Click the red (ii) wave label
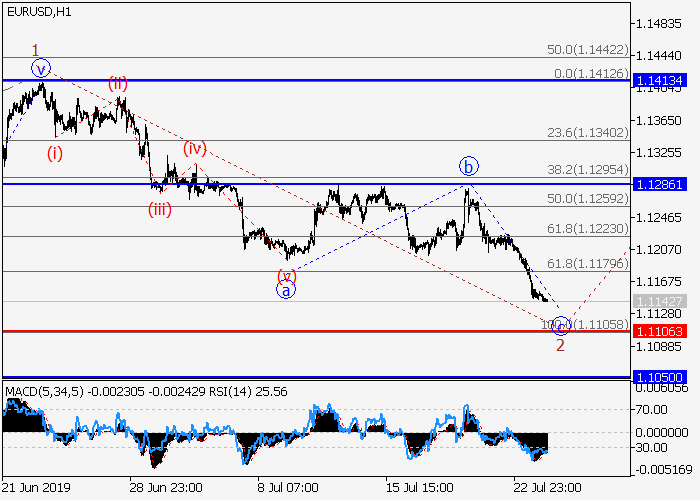This screenshot has width=700, height=500. (x=118, y=83)
